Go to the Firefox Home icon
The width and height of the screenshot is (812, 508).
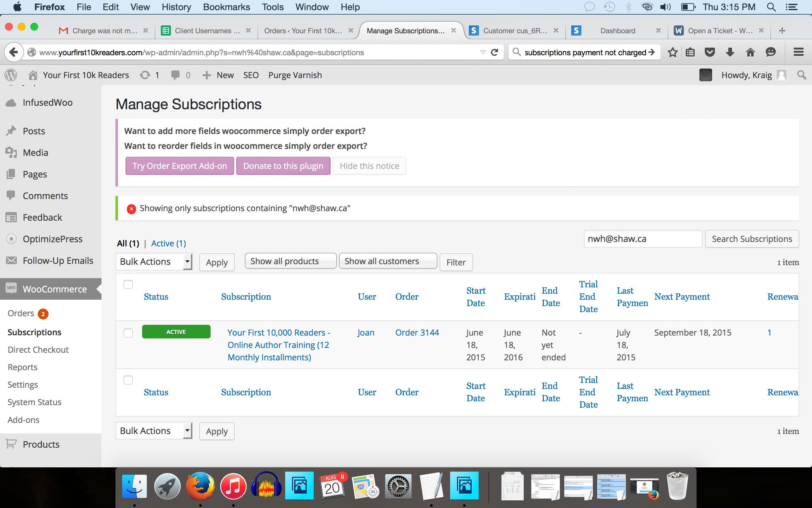(x=750, y=52)
